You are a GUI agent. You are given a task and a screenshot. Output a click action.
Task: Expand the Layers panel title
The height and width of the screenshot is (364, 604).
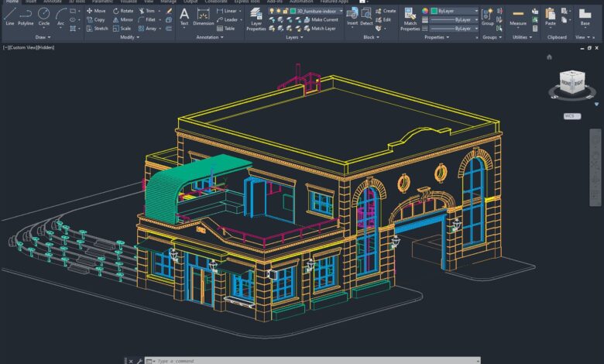pyautogui.click(x=294, y=37)
